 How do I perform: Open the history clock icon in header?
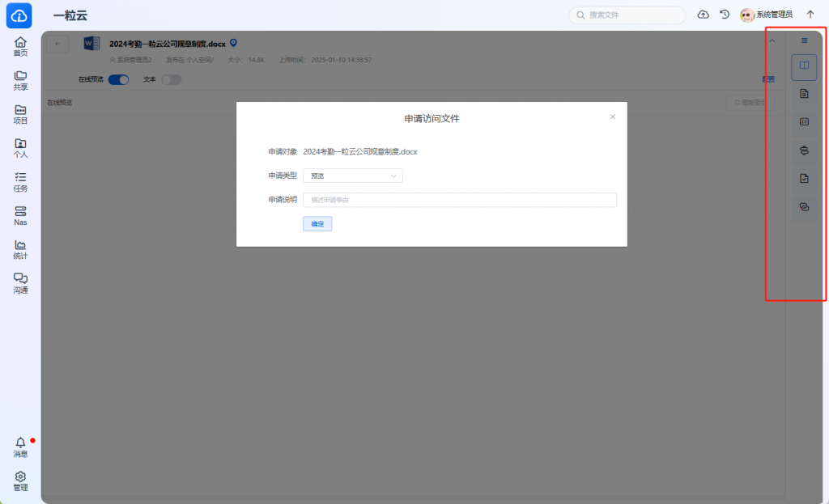725,15
